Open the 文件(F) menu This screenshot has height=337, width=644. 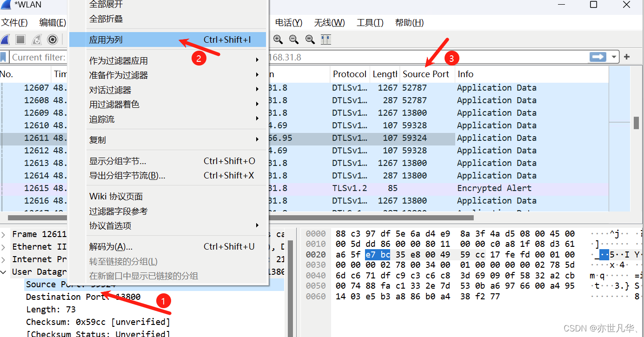[14, 23]
